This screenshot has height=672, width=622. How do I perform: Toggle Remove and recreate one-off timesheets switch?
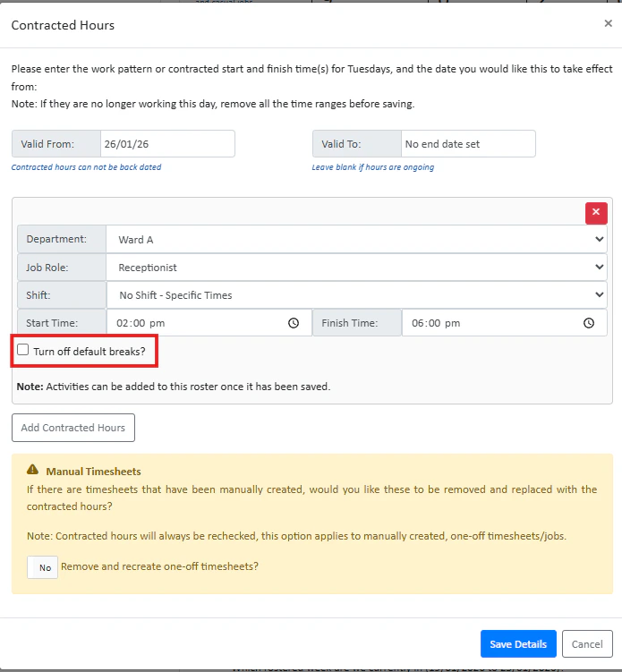point(42,567)
